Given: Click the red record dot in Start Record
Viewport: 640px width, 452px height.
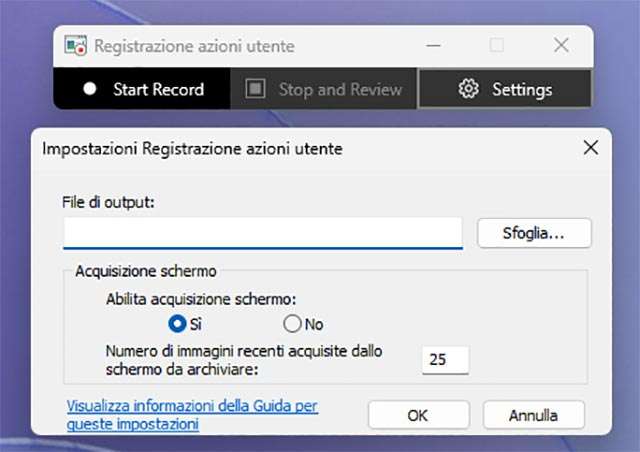Looking at the screenshot, I should coord(90,89).
